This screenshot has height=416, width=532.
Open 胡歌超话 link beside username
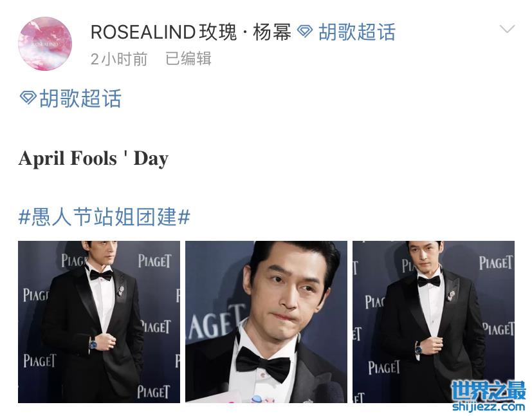(x=356, y=32)
